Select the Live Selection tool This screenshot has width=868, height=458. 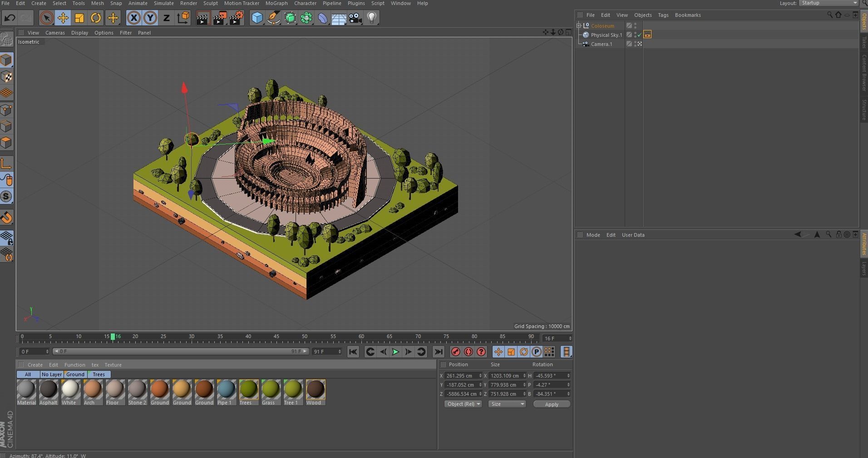point(46,18)
